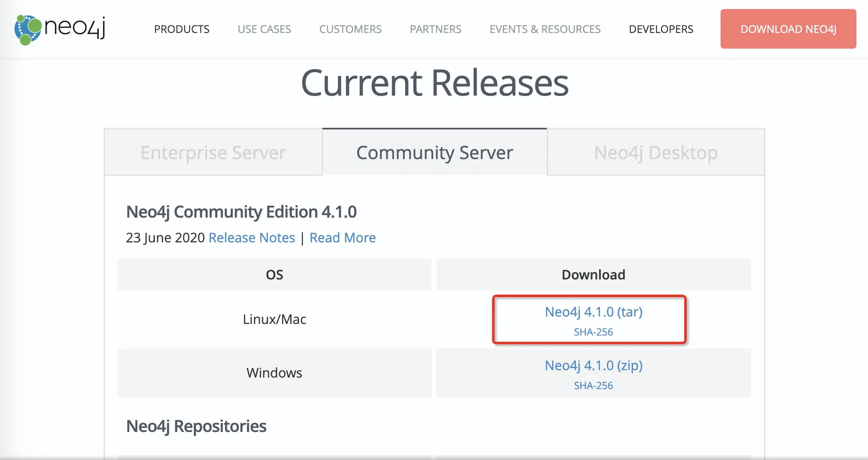Screen dimensions: 868x460
Task: Open the Developers menu item
Action: click(x=661, y=29)
